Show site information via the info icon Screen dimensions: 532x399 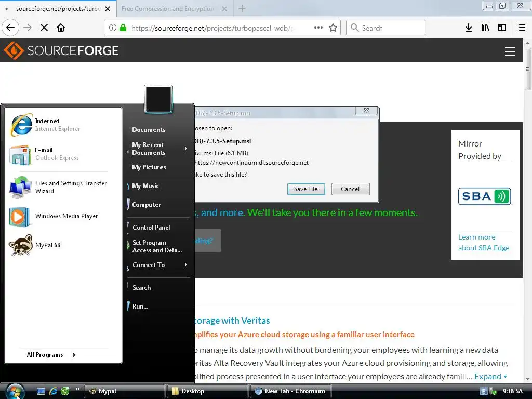[113, 28]
